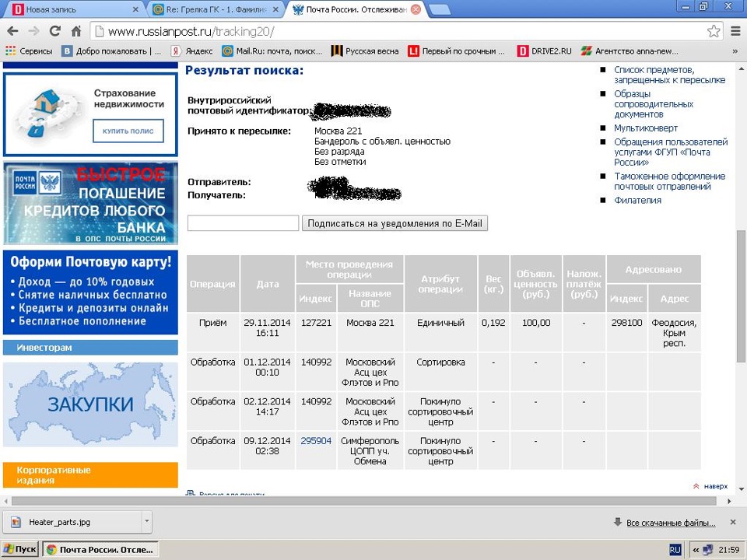Close the Новая запись tab

click(x=135, y=9)
